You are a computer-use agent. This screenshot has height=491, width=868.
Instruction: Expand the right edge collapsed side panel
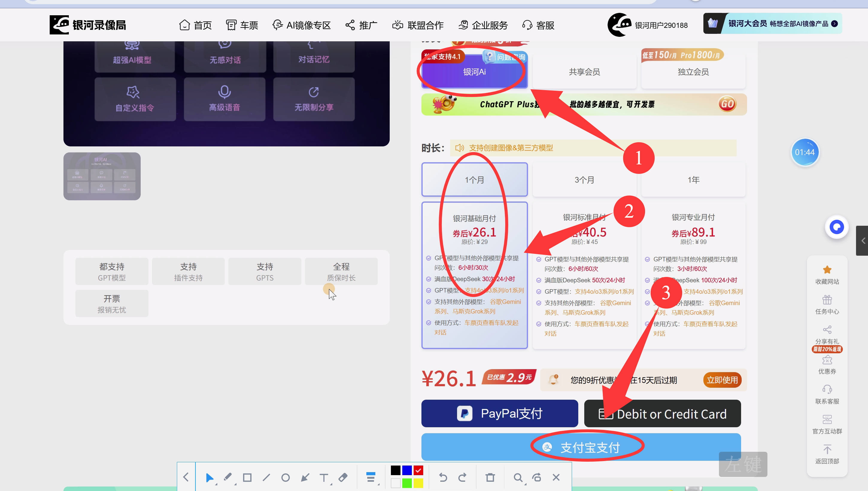(x=862, y=240)
